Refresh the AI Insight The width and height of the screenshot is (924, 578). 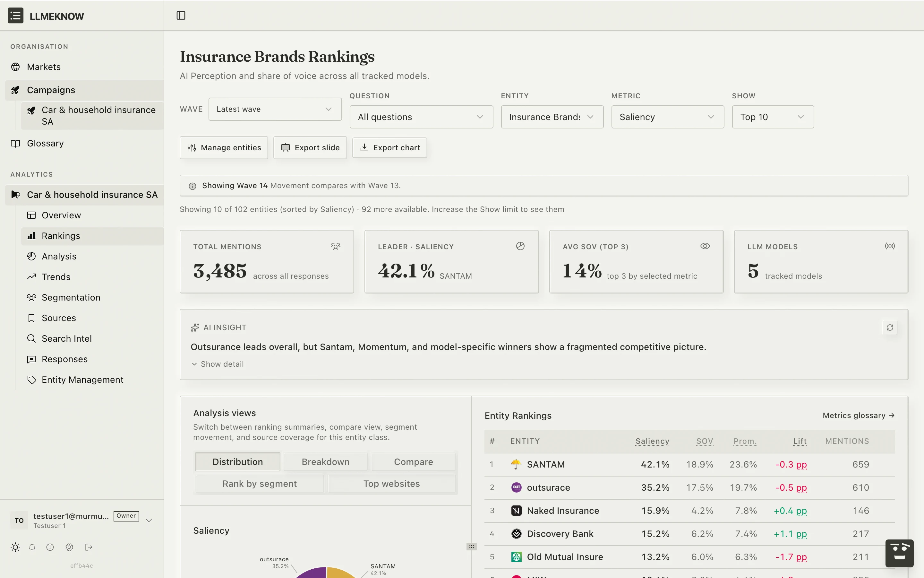[890, 328]
